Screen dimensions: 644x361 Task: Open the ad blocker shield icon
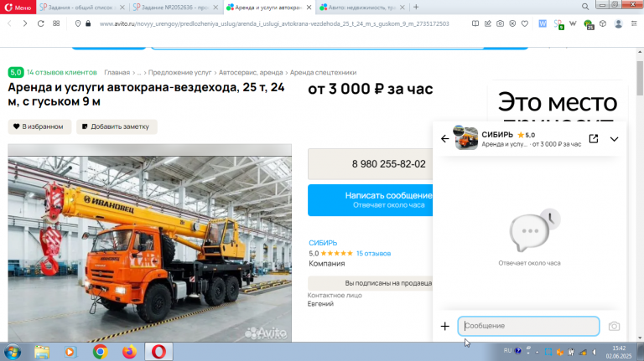tap(512, 23)
